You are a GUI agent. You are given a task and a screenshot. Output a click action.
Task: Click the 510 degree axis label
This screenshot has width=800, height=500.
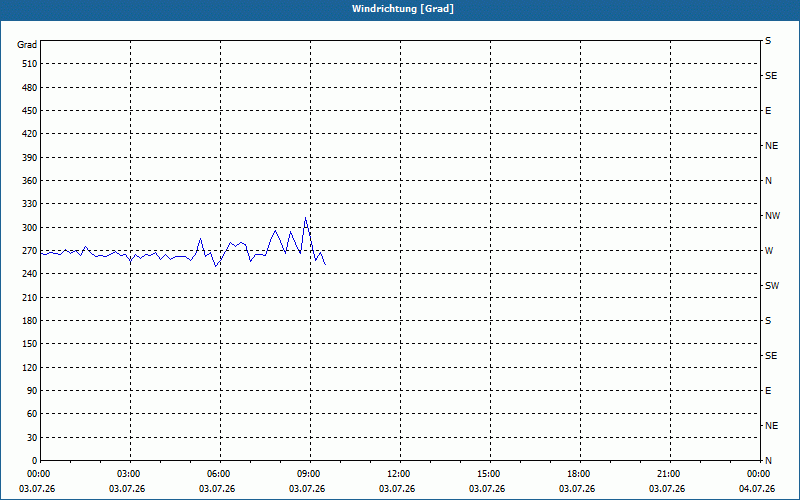point(30,64)
